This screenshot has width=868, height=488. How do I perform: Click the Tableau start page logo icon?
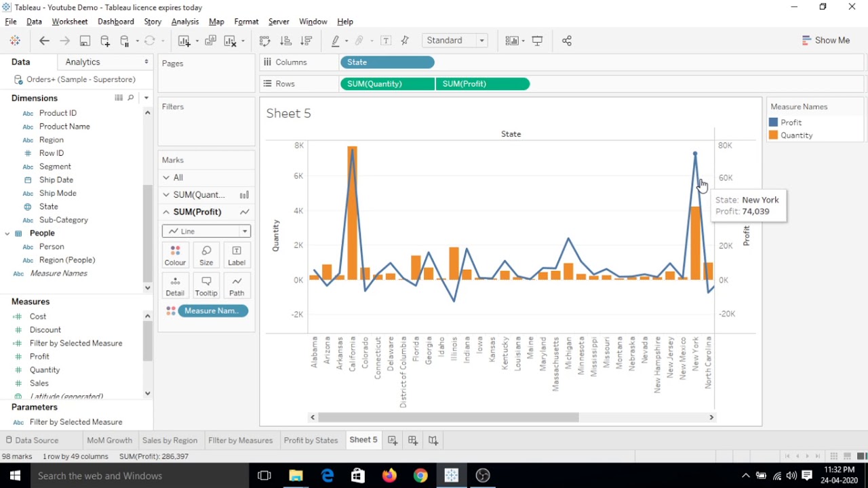[15, 41]
